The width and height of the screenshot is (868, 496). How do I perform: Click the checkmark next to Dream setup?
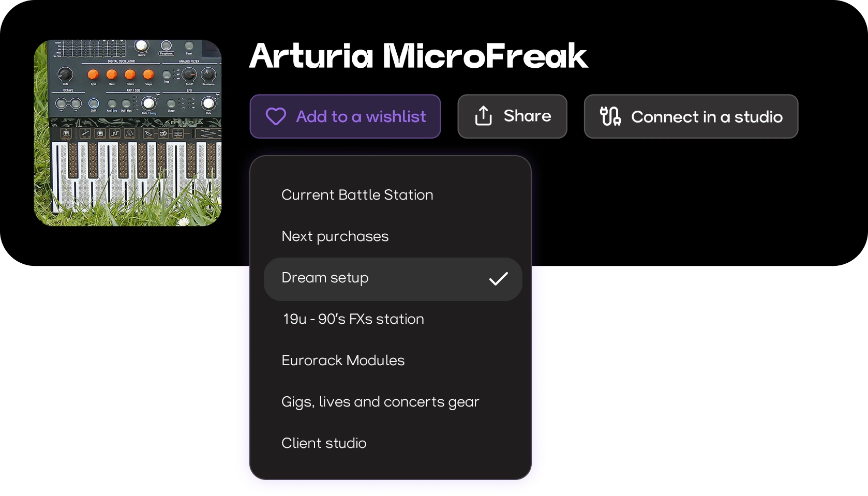click(x=499, y=279)
